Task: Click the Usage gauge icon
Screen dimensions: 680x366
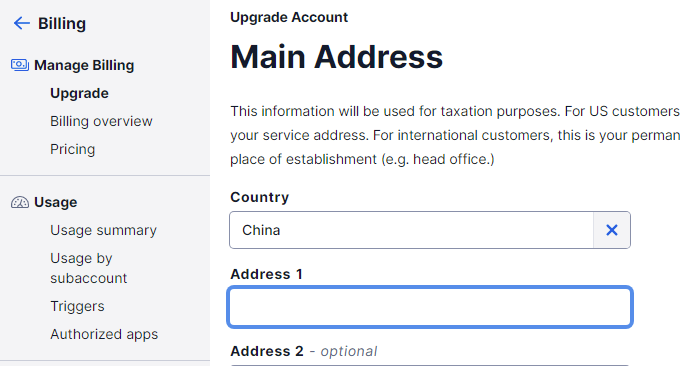Action: pyautogui.click(x=20, y=202)
